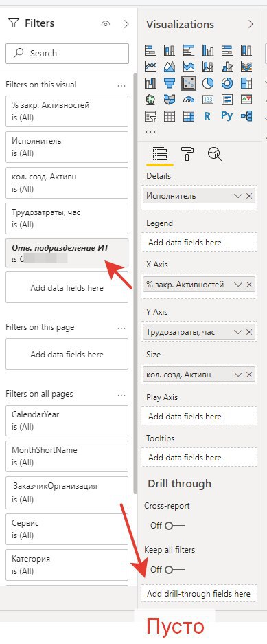
Task: Select the Gauge visual
Action: (188, 100)
